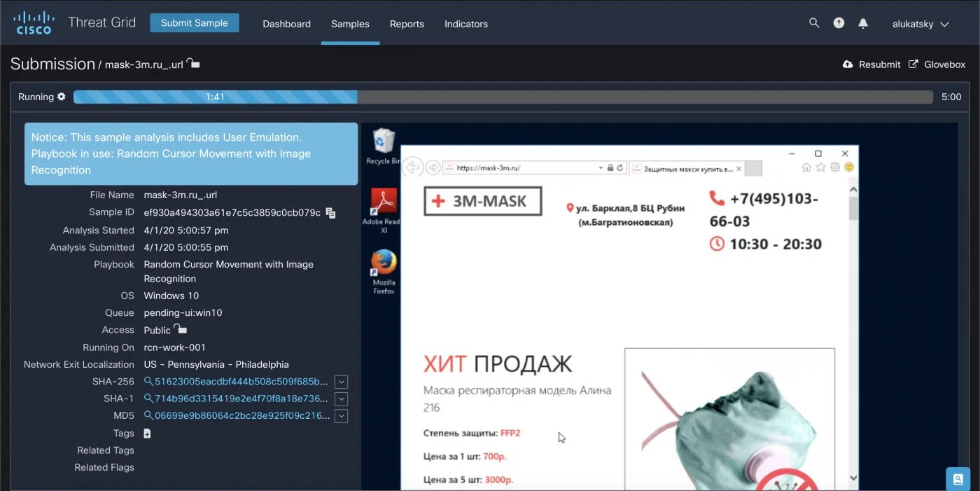This screenshot has height=491, width=980.
Task: Click the FFP2 protection level text
Action: [510, 434]
